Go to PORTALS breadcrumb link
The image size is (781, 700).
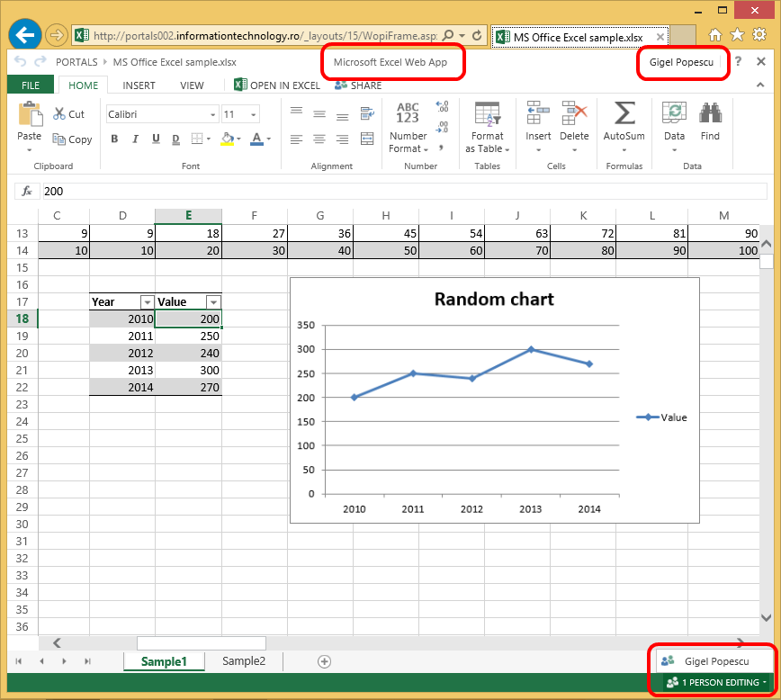(x=76, y=62)
